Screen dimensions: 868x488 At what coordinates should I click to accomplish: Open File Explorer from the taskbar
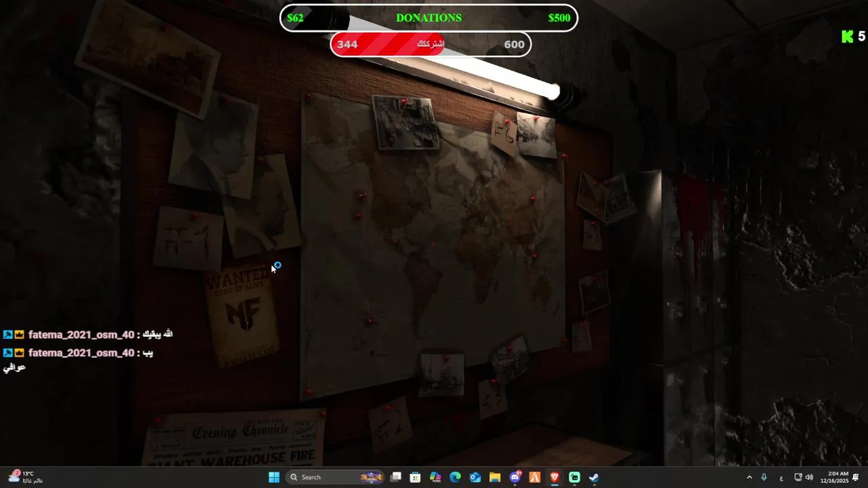495,477
